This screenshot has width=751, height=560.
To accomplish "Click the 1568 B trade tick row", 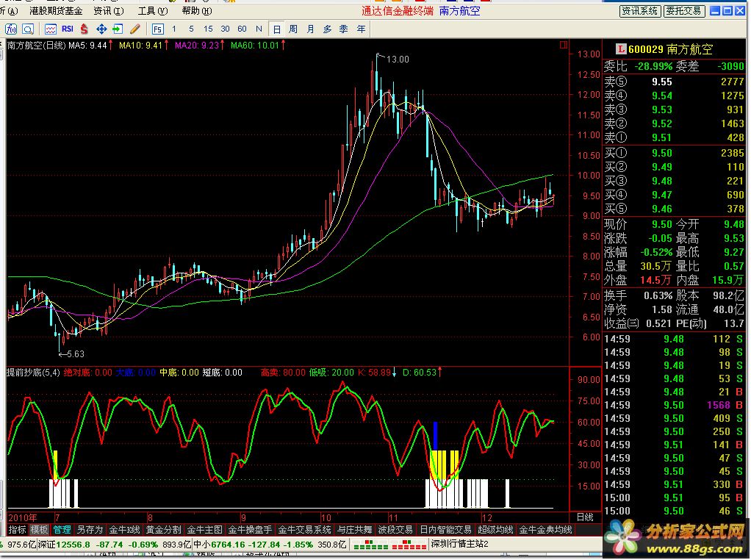I will 674,405.
